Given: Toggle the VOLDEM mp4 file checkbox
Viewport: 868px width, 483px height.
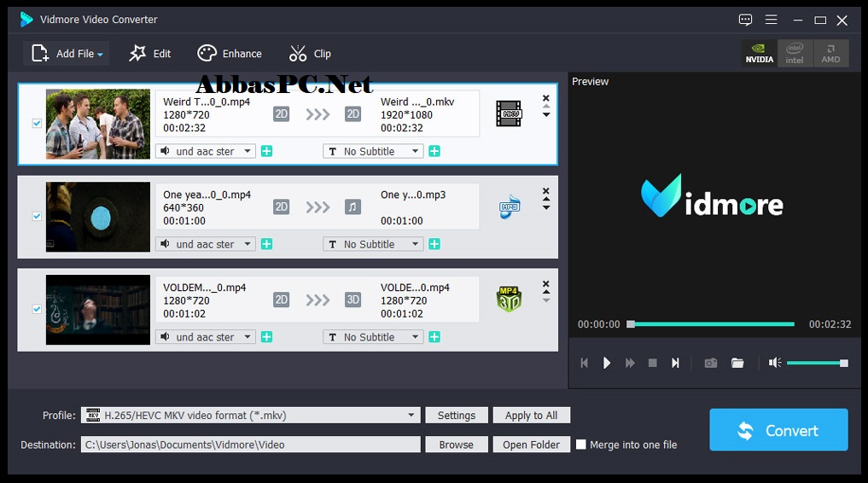Looking at the screenshot, I should [37, 309].
